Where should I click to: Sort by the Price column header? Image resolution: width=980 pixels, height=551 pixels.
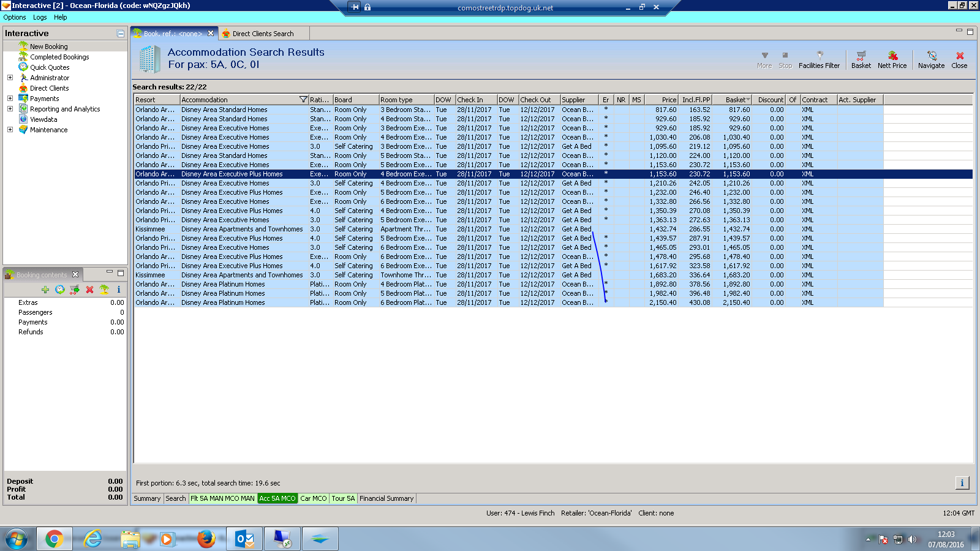[661, 100]
